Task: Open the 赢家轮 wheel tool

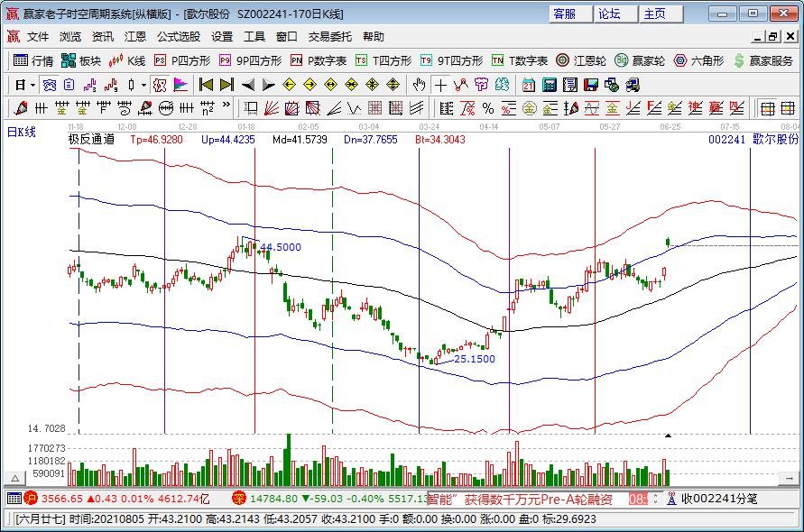Action: [x=640, y=61]
